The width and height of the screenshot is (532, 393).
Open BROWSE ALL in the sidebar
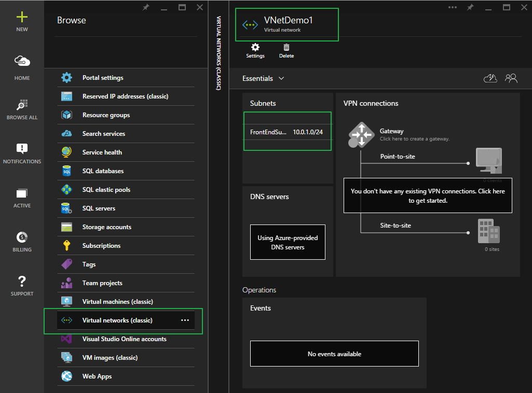point(22,110)
